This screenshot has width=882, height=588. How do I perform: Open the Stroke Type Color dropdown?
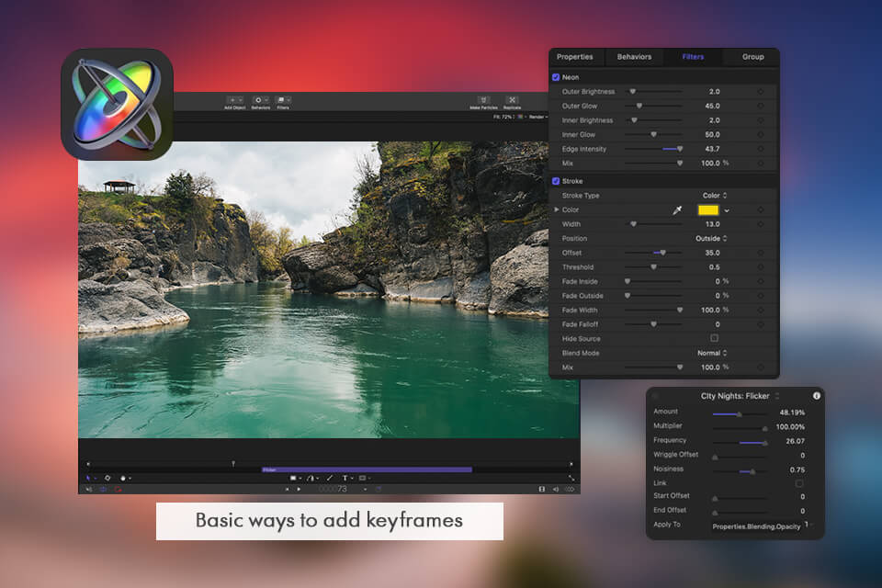[x=715, y=196]
